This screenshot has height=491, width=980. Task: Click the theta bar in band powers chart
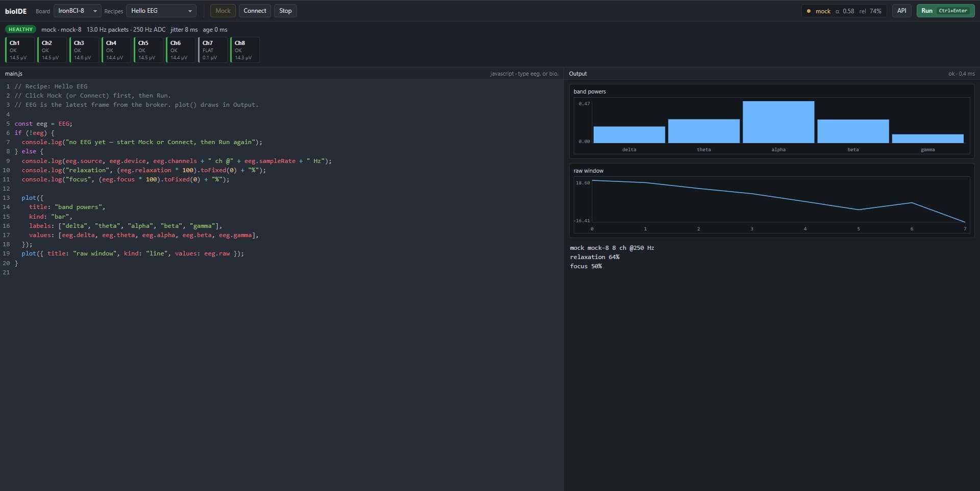[x=703, y=131]
